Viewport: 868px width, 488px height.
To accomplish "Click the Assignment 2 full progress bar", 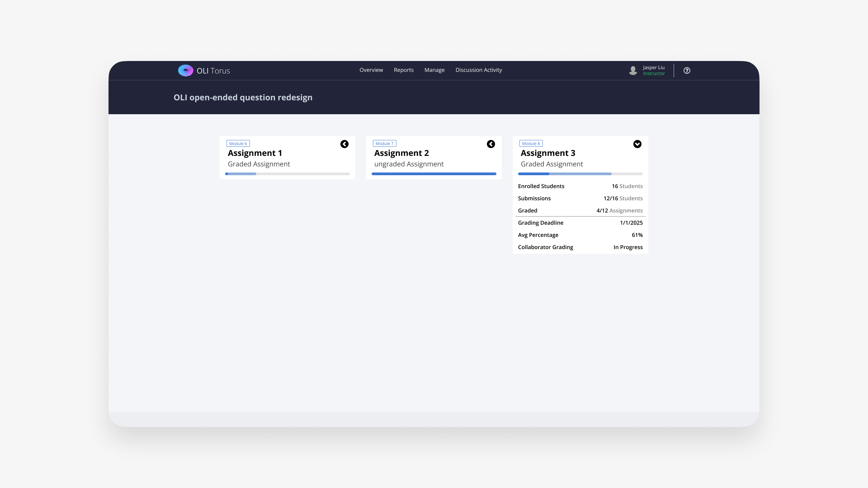I will (x=434, y=174).
